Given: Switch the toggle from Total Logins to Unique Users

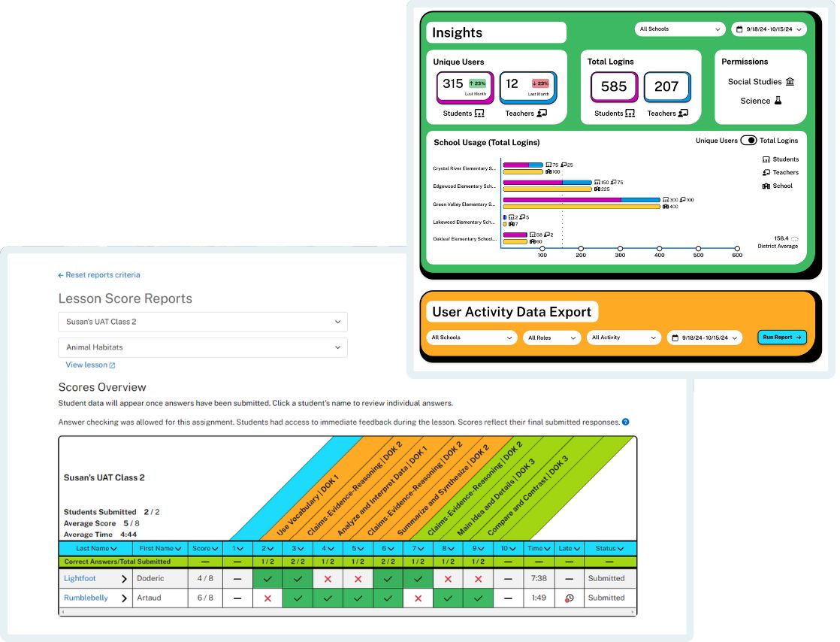Looking at the screenshot, I should click(749, 140).
